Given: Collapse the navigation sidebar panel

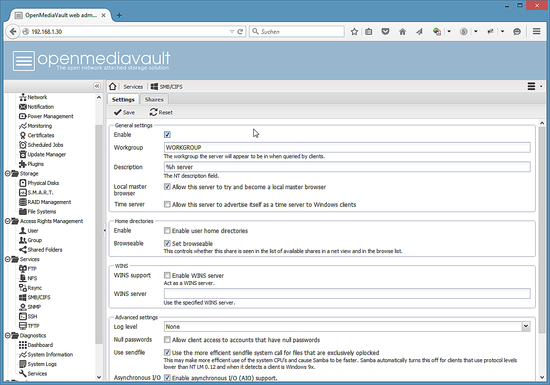Looking at the screenshot, I should [x=97, y=86].
